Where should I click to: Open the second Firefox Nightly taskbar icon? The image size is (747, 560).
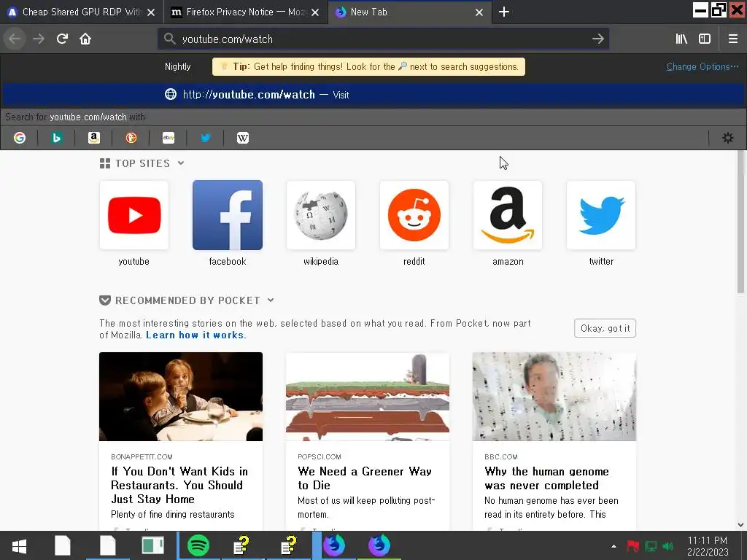[379, 545]
